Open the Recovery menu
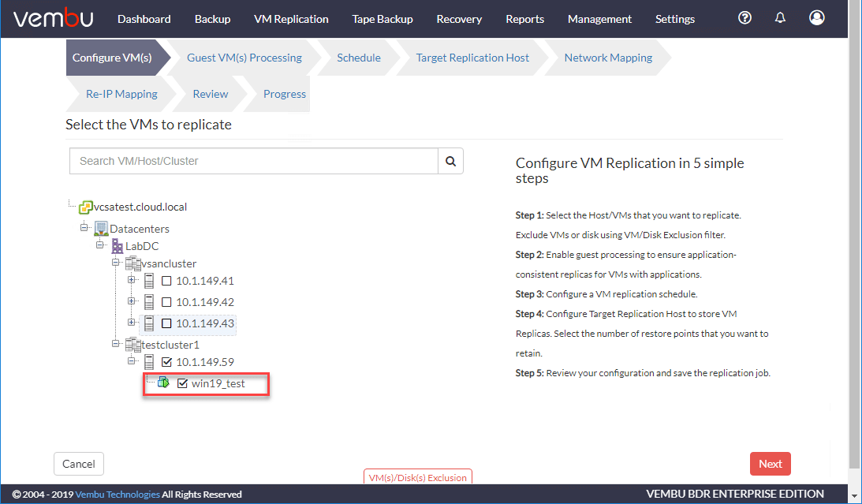The image size is (862, 504). pos(459,19)
